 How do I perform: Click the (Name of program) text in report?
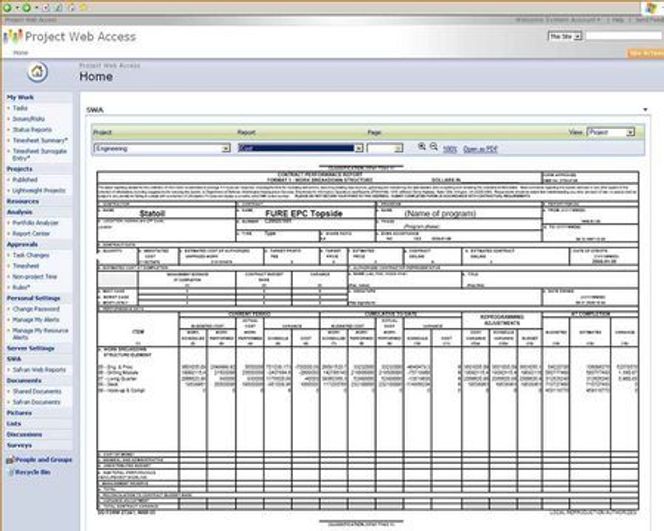coord(440,213)
